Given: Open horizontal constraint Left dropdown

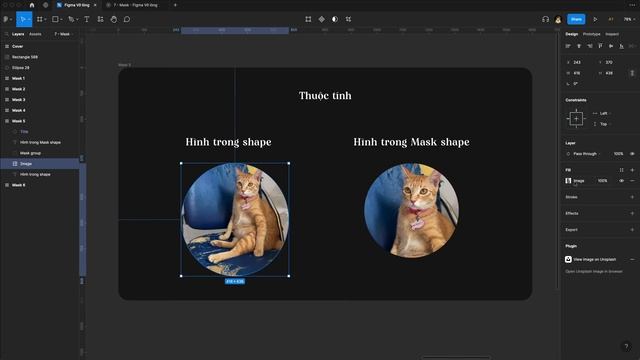Looking at the screenshot, I should tap(603, 113).
